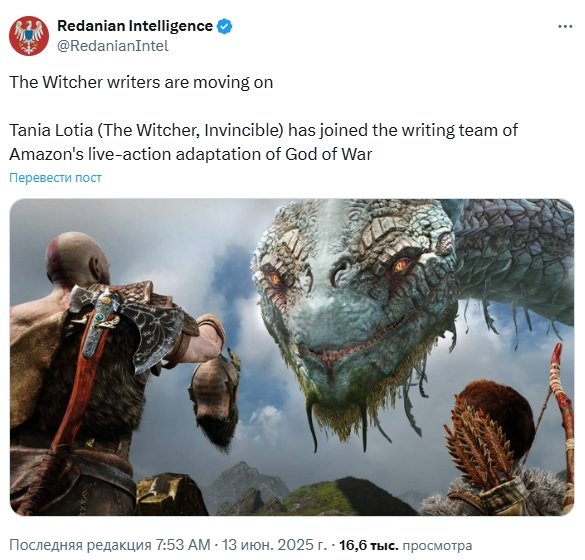Click the blue verified checkmark badge
The width and height of the screenshot is (585, 560).
[225, 26]
